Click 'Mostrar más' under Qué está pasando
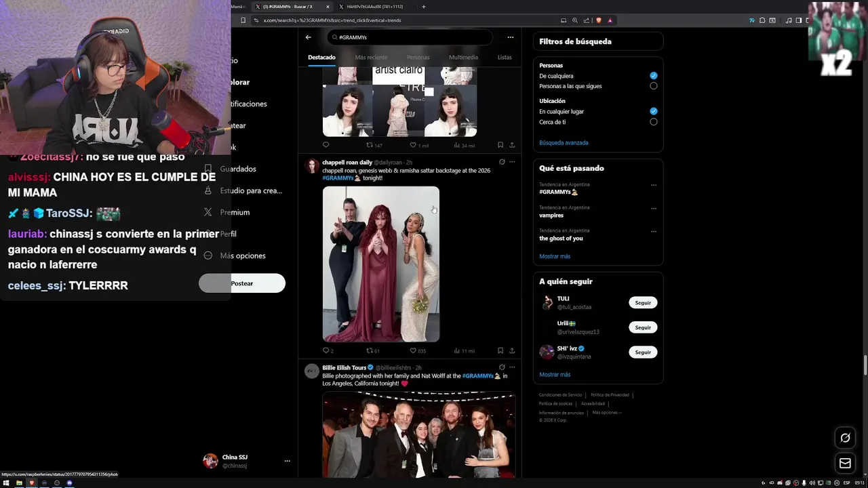The height and width of the screenshot is (488, 868). [555, 256]
